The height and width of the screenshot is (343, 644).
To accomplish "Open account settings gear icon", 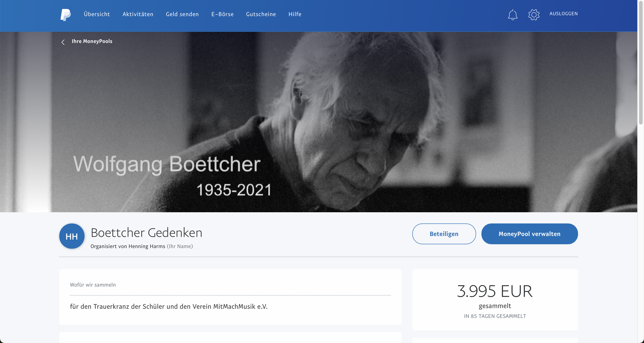I will coord(534,15).
